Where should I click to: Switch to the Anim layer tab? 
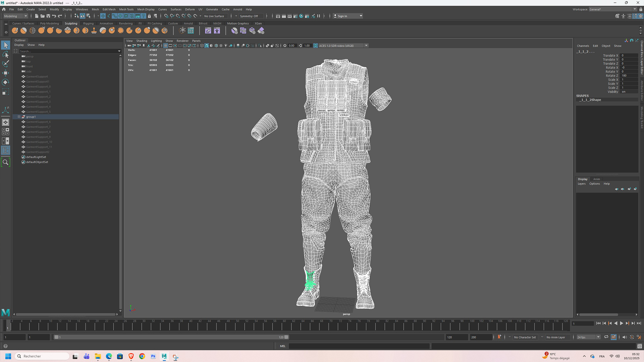[x=596, y=179]
